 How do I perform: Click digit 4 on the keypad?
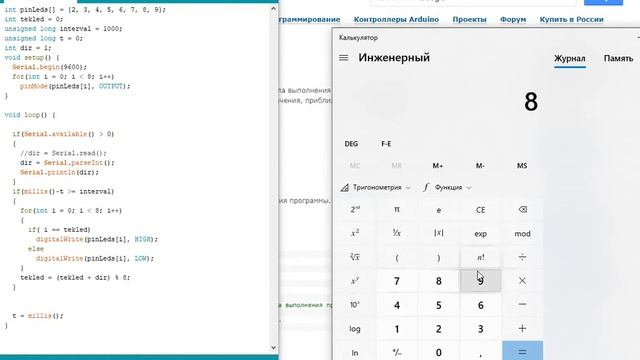click(397, 304)
